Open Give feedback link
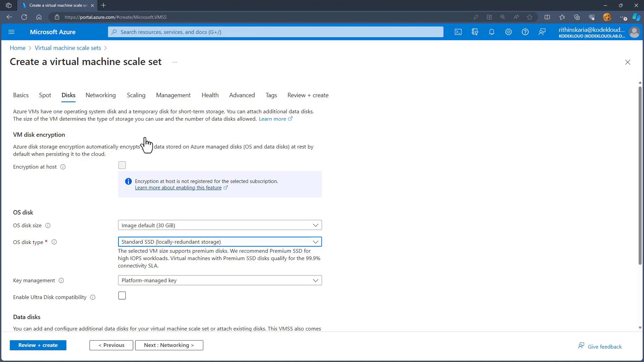Viewport: 644px width, 362px height. coord(600,346)
